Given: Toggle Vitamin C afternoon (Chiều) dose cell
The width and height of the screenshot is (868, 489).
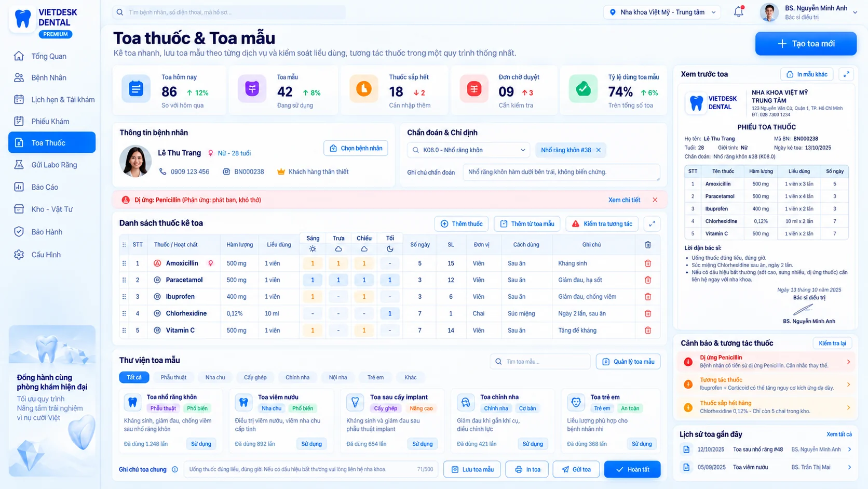Looking at the screenshot, I should 364,331.
